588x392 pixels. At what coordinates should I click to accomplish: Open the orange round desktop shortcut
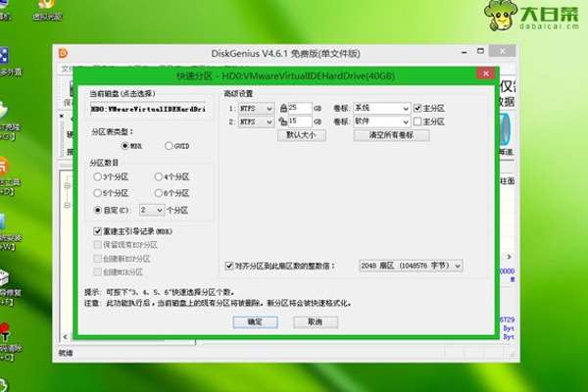3,167
